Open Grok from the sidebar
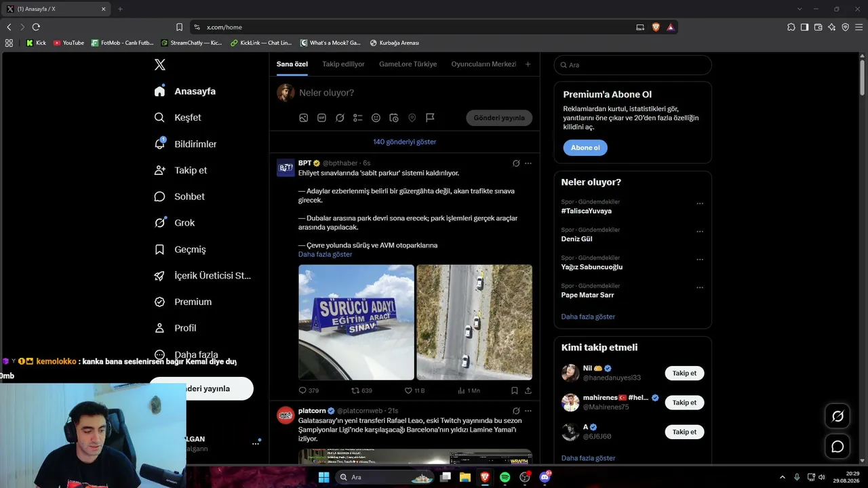Image resolution: width=868 pixels, height=488 pixels. tap(174, 223)
